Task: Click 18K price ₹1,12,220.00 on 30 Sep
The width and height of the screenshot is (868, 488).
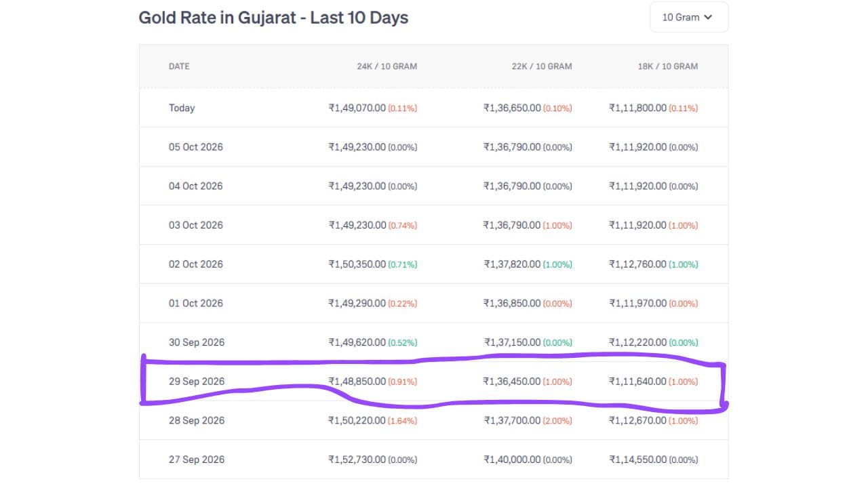Action: click(638, 342)
